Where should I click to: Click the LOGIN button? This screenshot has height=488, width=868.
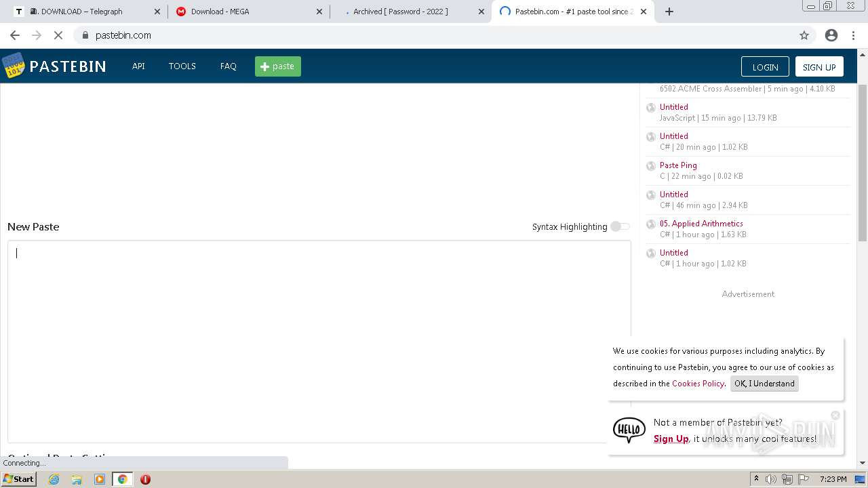click(x=765, y=66)
